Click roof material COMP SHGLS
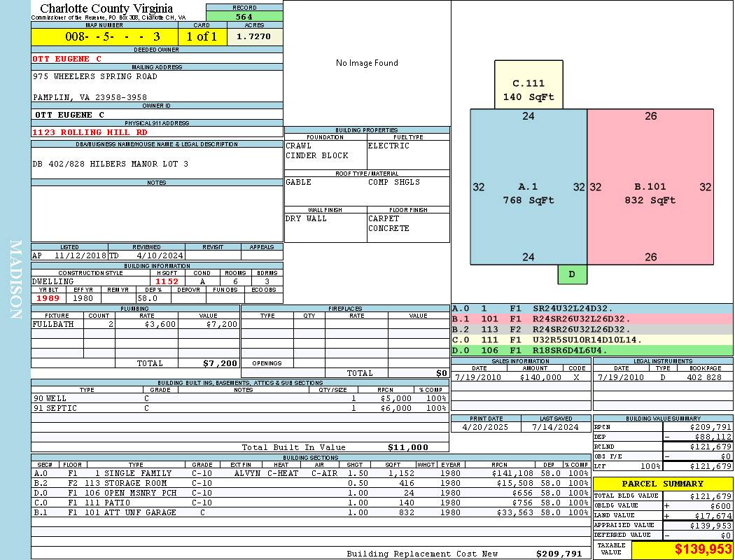 pos(393,182)
